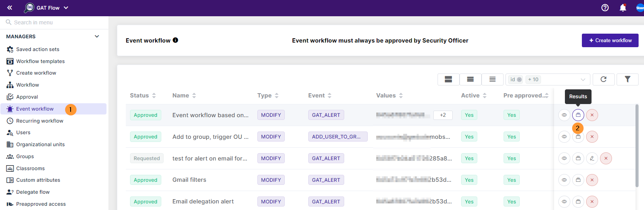644x210 pixels.
Task: Open Groups in sidebar
Action: pyautogui.click(x=25, y=156)
